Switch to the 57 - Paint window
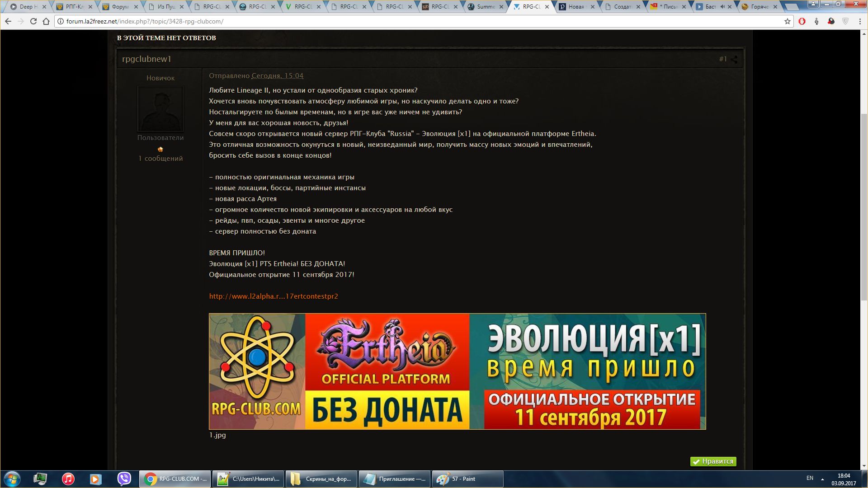This screenshot has height=488, width=868. tap(468, 479)
